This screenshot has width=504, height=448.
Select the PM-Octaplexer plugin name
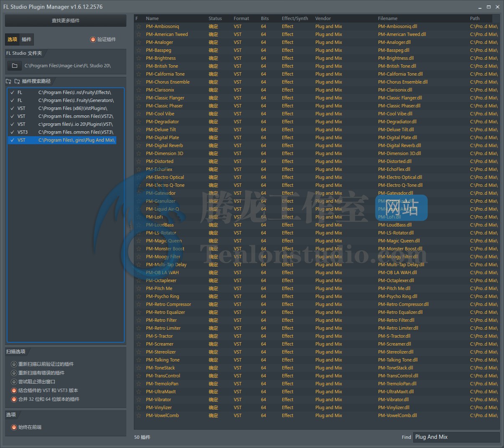coord(161,280)
